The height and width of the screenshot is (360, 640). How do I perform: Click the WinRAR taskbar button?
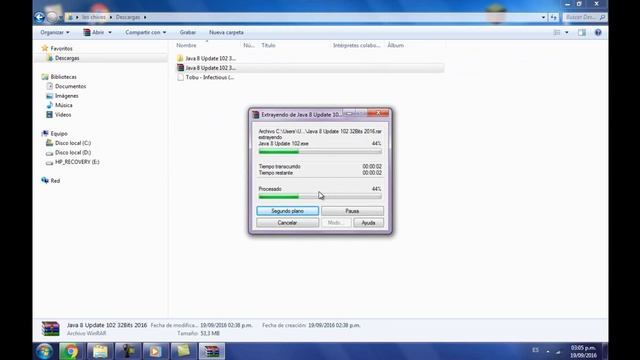tap(211, 351)
